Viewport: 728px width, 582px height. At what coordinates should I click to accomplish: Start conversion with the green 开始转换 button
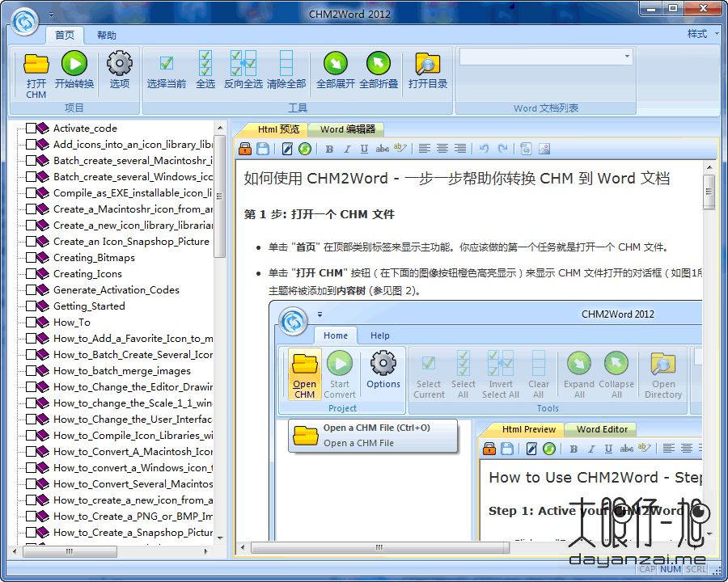click(74, 70)
